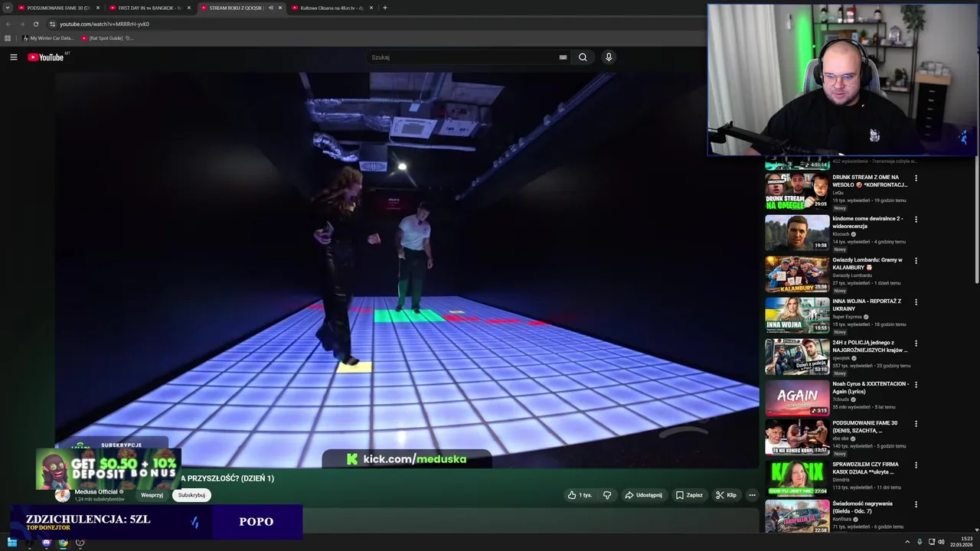Click the Wesprzyj button

click(152, 495)
